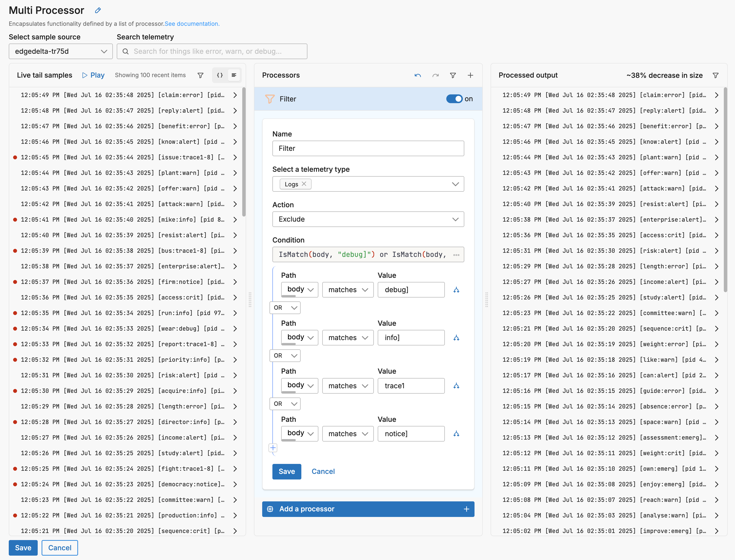Screen dimensions: 735x560
Task: Redo the processor change
Action: 435,75
